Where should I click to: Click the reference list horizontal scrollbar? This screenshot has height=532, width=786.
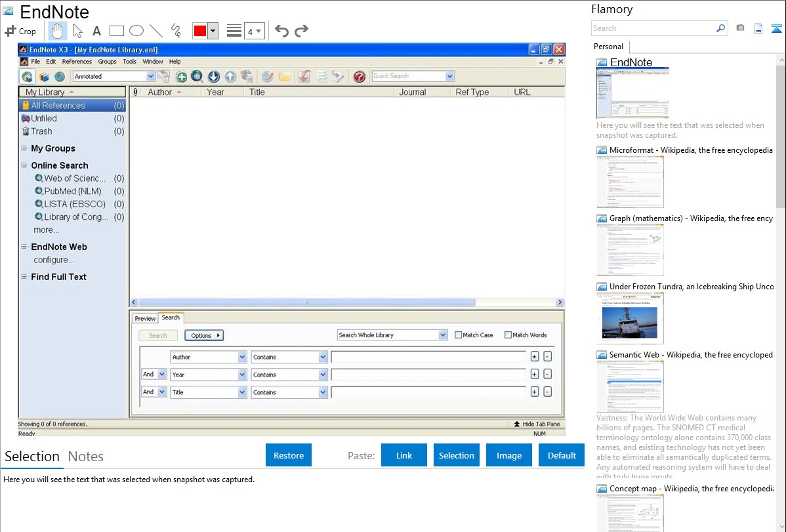347,302
